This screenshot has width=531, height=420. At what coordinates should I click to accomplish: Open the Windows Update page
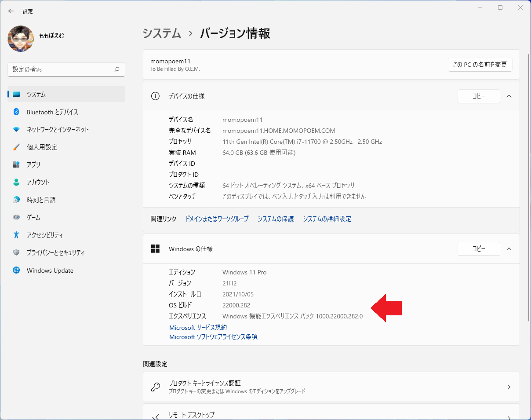[x=66, y=270]
